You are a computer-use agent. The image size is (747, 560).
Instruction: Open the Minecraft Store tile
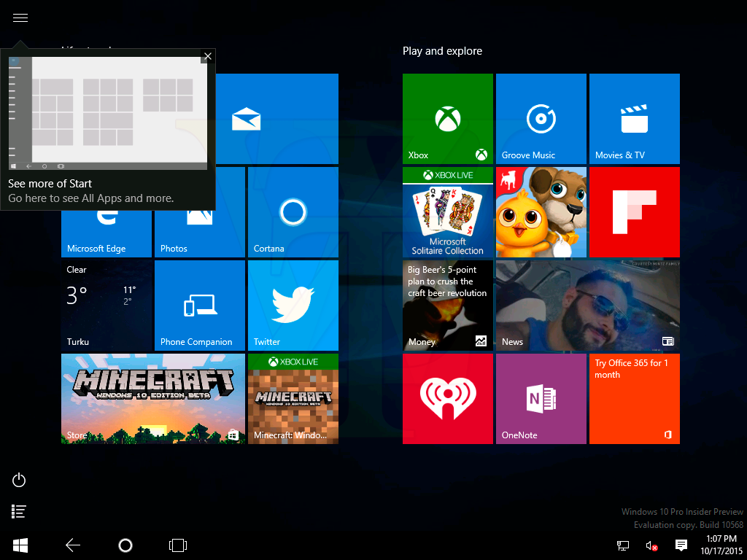(153, 399)
